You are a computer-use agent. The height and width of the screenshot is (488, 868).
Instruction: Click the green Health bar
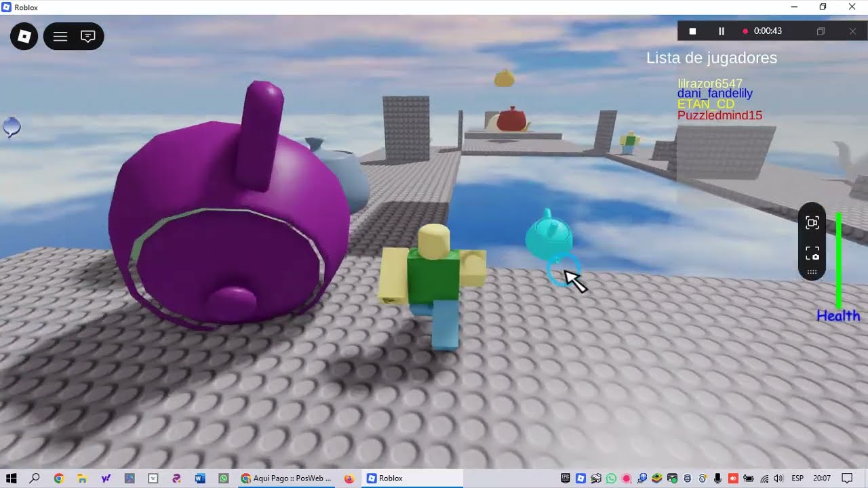[839, 260]
